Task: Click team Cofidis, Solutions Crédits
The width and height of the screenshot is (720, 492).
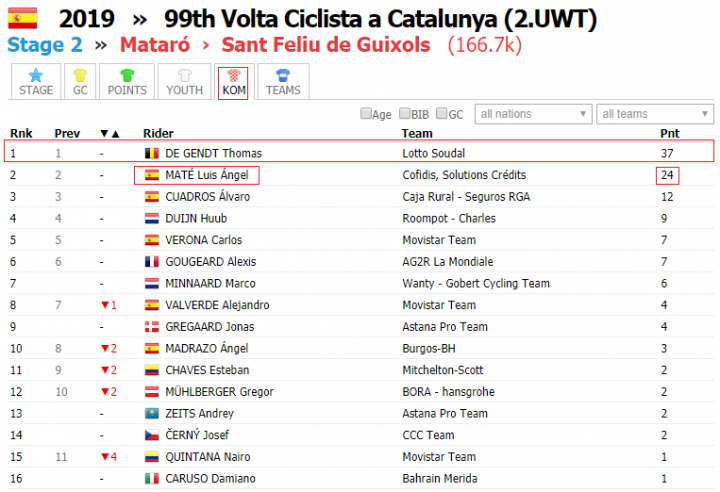Action: pyautogui.click(x=464, y=175)
